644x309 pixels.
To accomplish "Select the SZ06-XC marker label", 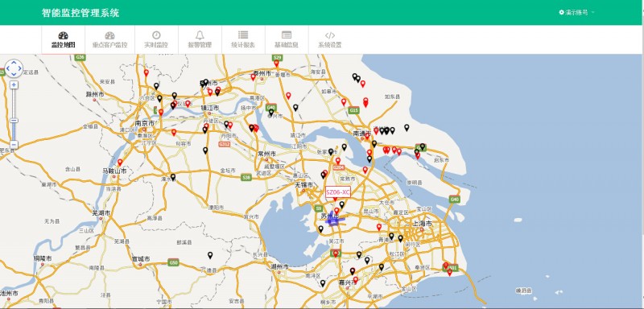I will point(338,192).
